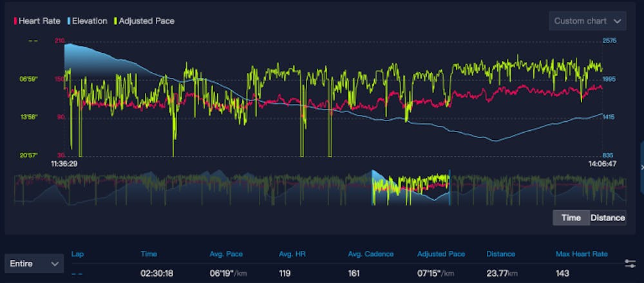Screen dimensions: 644x283
Task: Expand the Entire lap selector dropdown
Action: coord(34,263)
